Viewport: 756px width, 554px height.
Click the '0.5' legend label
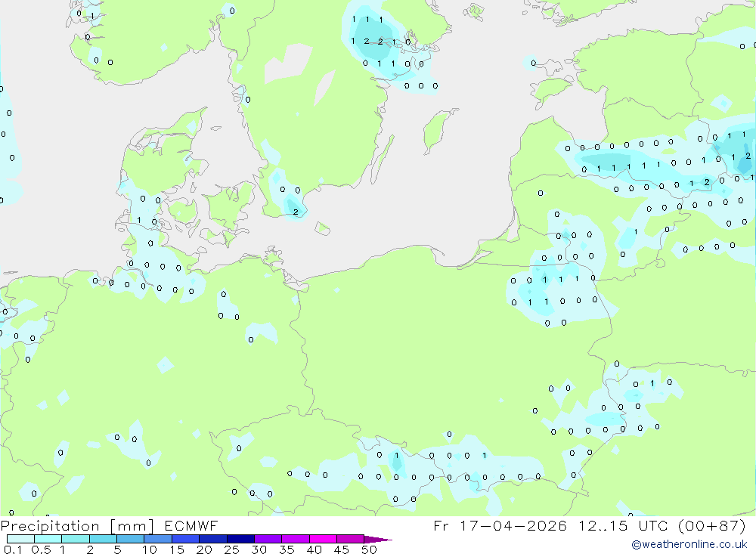pyautogui.click(x=41, y=549)
